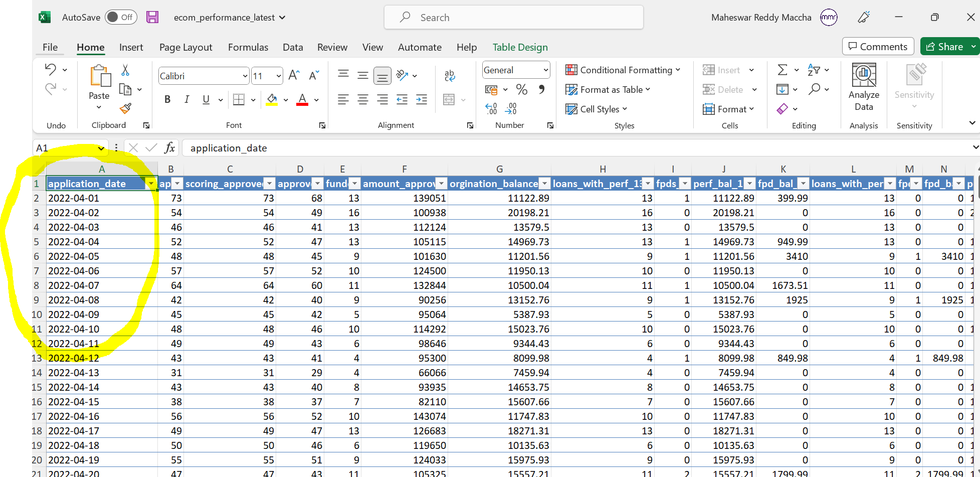Click the AutoSum sigma icon
980x477 pixels.
point(782,70)
